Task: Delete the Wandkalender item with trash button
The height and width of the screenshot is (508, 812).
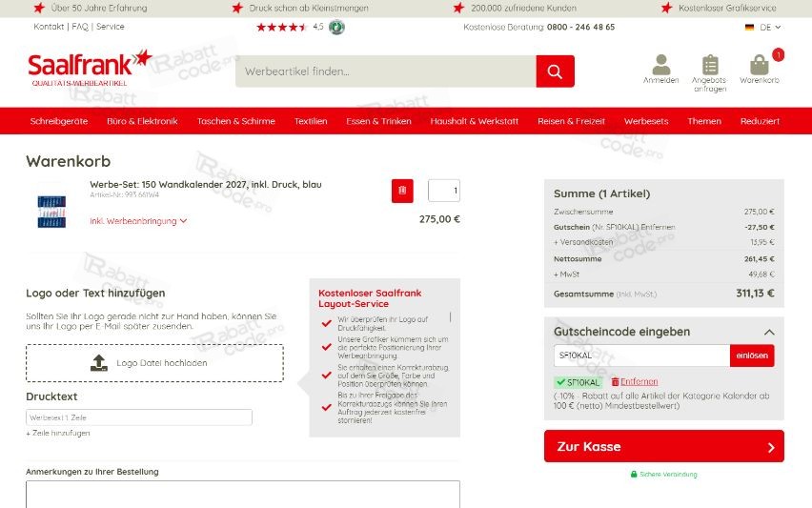Action: coord(402,191)
